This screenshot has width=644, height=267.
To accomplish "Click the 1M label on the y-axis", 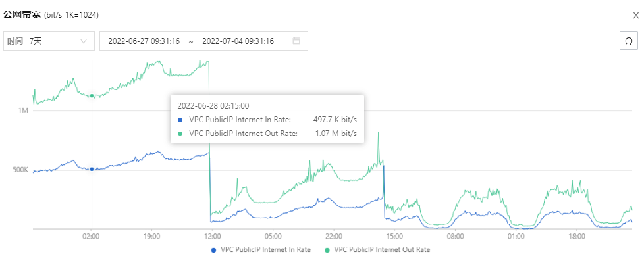I will 23,110.
